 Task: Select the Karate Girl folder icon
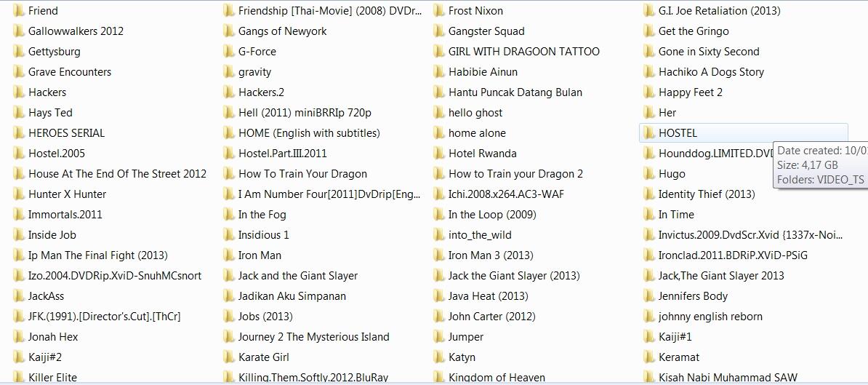(228, 357)
